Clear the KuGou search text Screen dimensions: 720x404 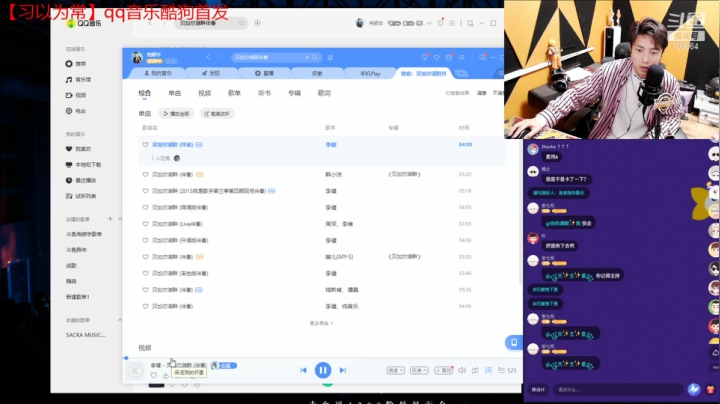tap(307, 57)
